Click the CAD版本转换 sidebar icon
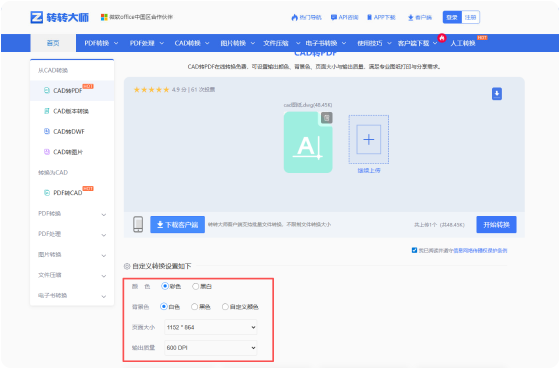 point(46,111)
